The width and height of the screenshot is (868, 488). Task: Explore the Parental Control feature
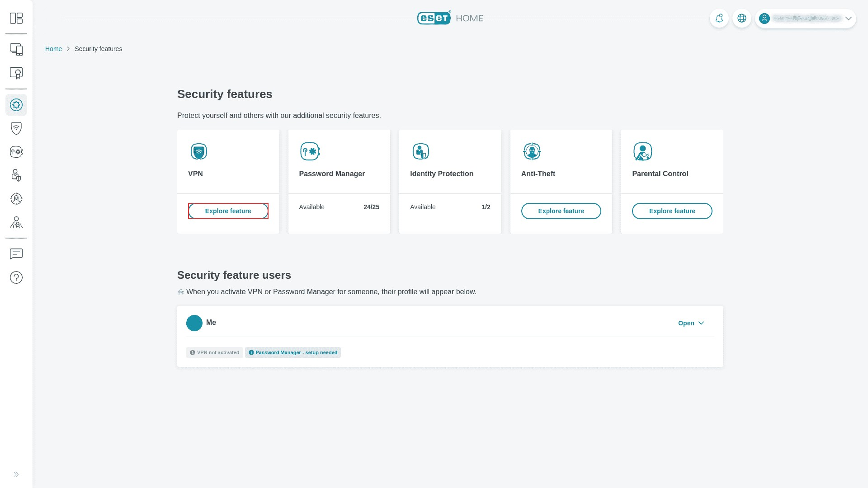672,211
